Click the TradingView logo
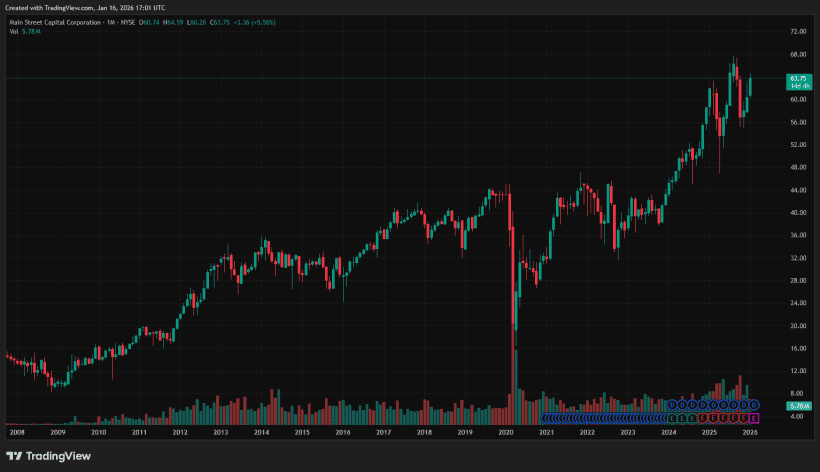This screenshot has height=472, width=820. coord(48,456)
